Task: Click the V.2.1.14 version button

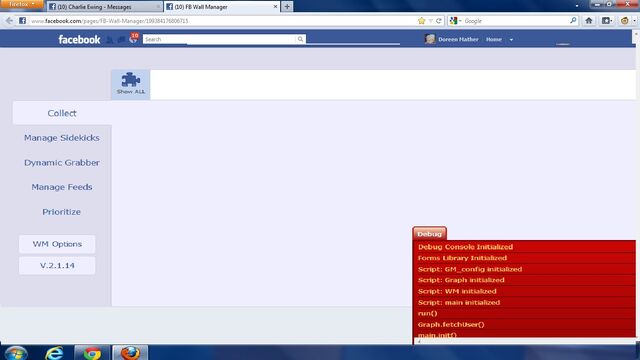Action: click(x=57, y=266)
